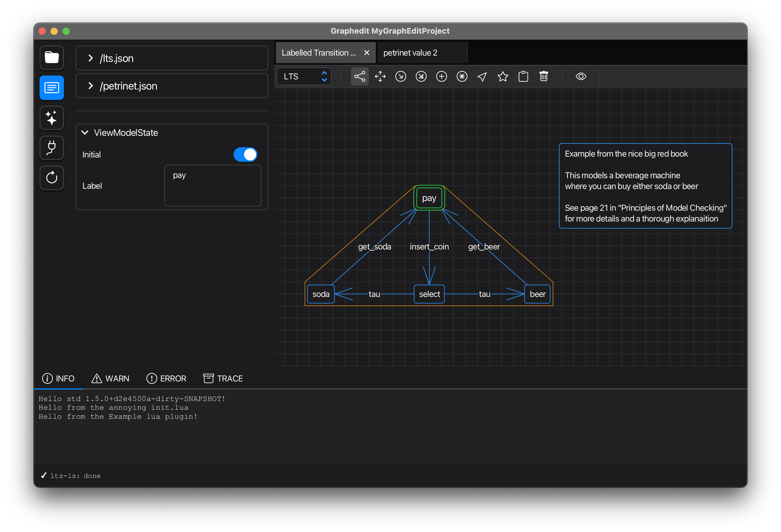Screen dimensions: 781x532
Task: Select the beer node in graph
Action: tap(537, 294)
